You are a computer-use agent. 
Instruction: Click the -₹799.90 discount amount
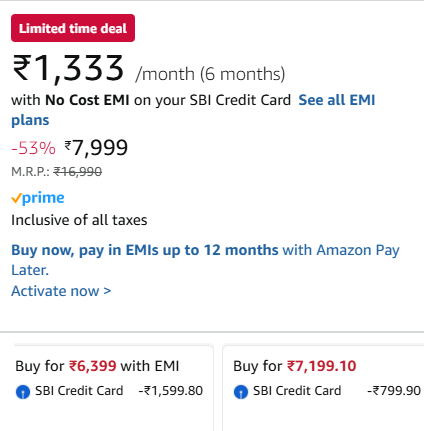(394, 391)
